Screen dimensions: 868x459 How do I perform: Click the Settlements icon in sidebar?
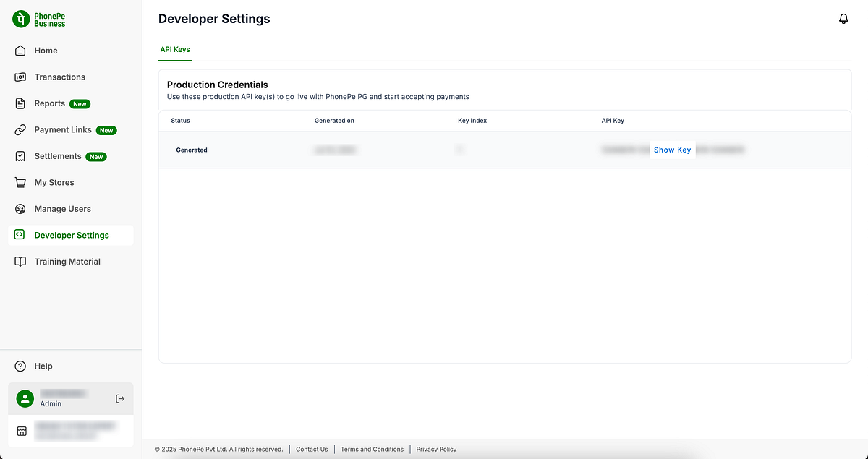[x=20, y=156]
